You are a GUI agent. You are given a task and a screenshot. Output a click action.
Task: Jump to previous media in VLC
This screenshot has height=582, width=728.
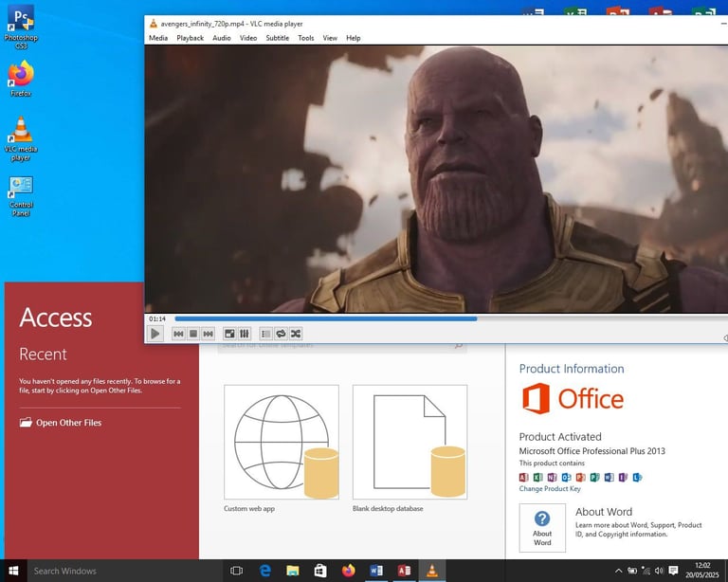click(x=178, y=334)
